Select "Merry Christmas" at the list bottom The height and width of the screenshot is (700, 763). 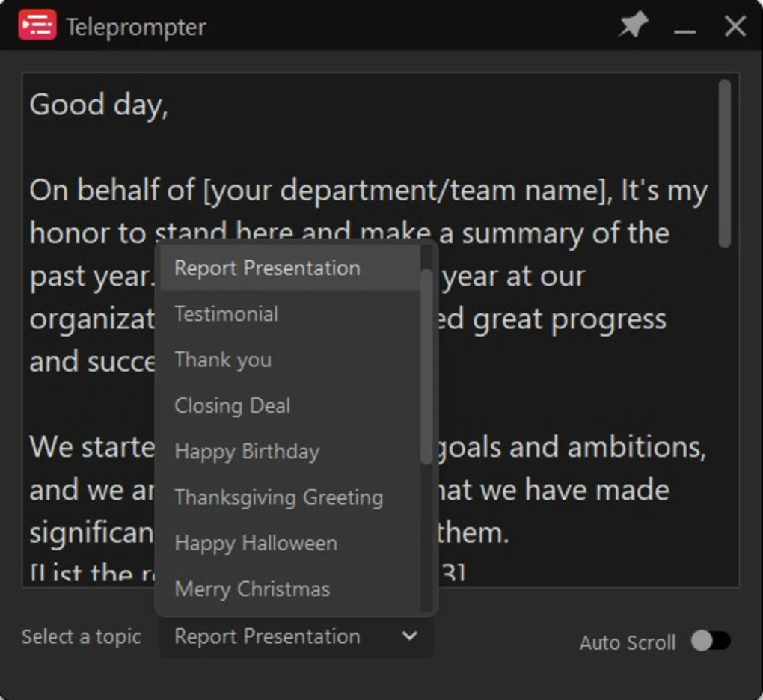pos(251,589)
